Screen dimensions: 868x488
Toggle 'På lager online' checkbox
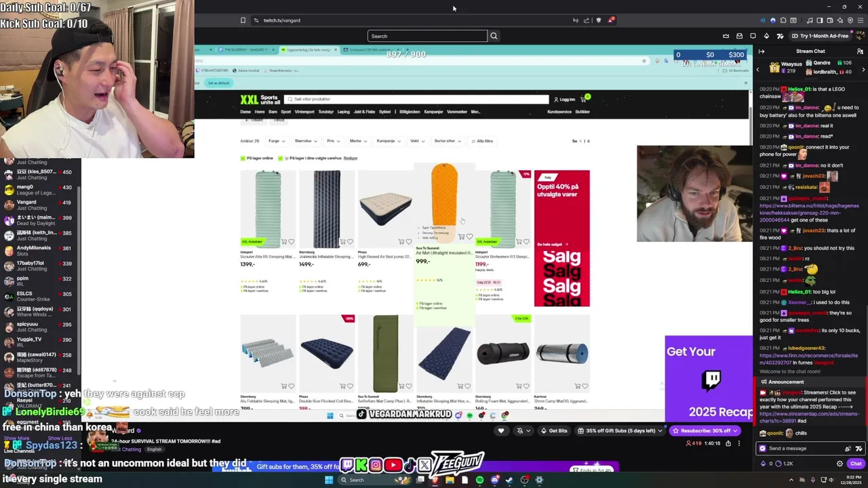243,158
